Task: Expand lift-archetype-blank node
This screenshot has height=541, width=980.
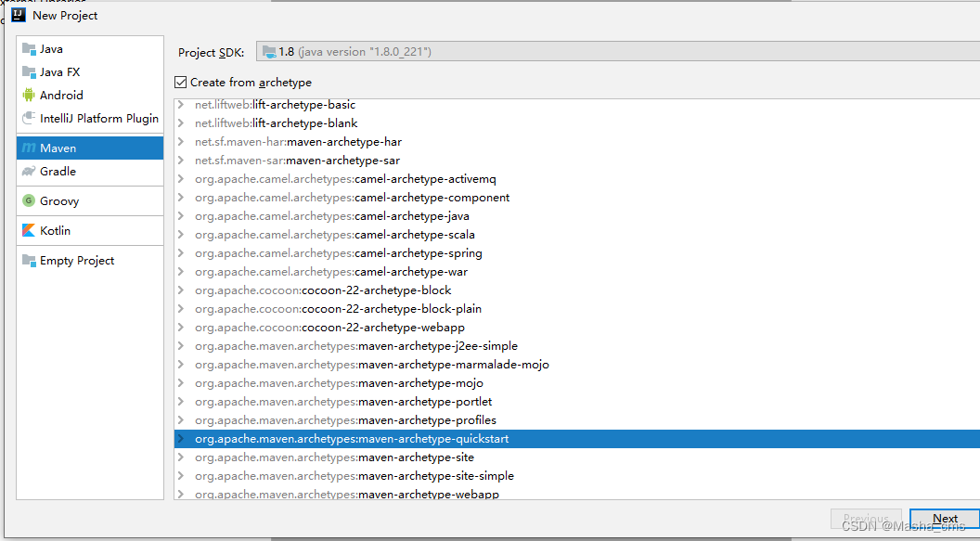Action: (181, 123)
